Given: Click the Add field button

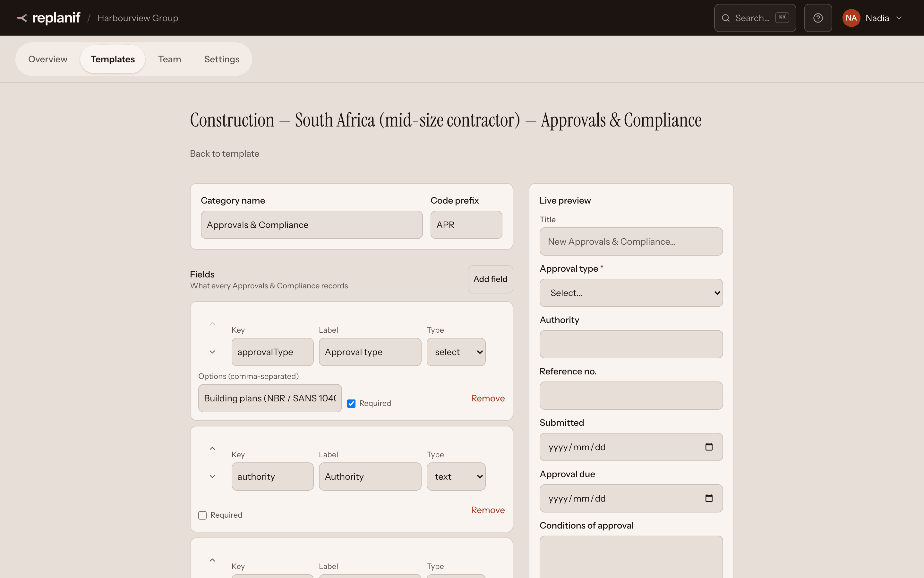Looking at the screenshot, I should tap(490, 279).
